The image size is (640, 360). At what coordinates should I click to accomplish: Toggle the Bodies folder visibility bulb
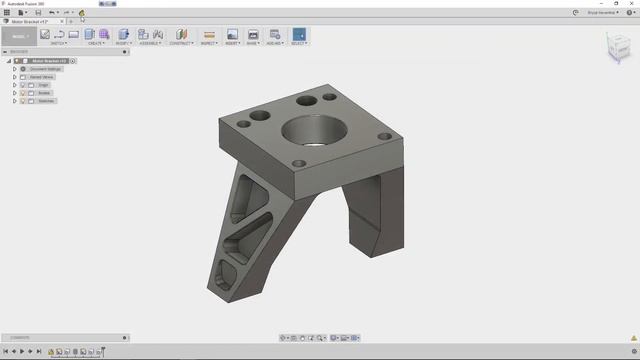click(x=23, y=93)
